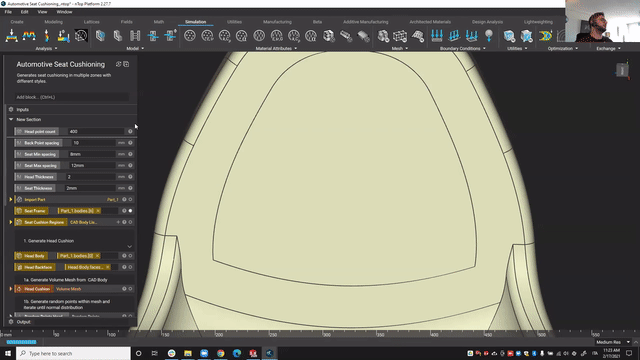The width and height of the screenshot is (640, 360).
Task: Expand the Import Part block arrow
Action: (11, 200)
